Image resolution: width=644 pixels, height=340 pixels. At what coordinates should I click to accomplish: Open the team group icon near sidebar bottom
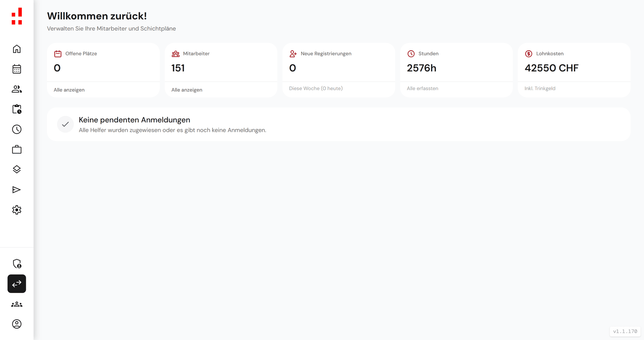pyautogui.click(x=16, y=304)
